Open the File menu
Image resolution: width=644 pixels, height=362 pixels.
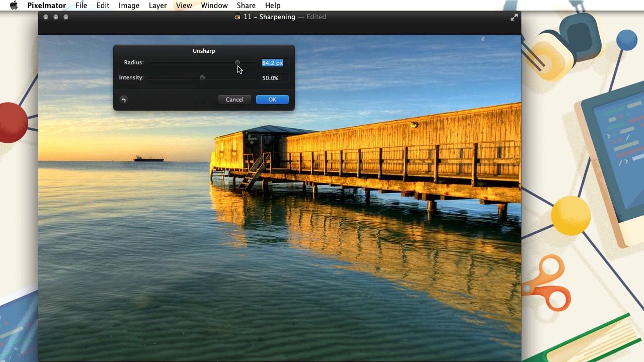[x=81, y=6]
